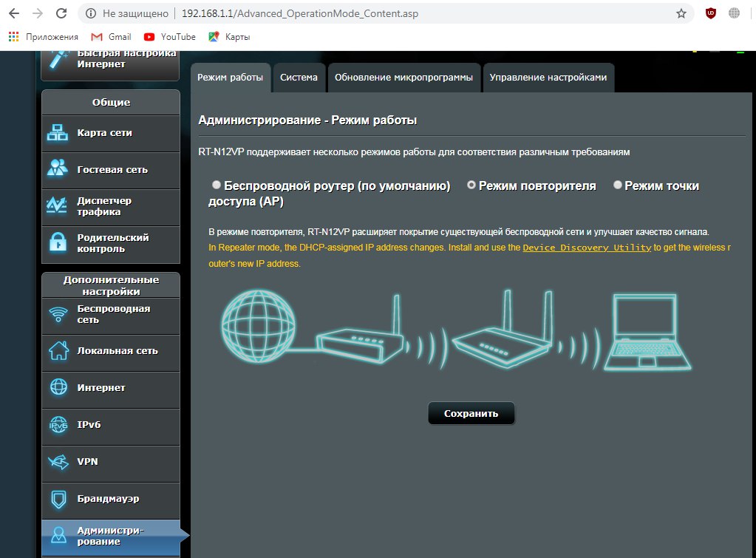Screen dimensions: 756x558
Task: Open the Обновление микропрограммы tab
Action: point(404,78)
